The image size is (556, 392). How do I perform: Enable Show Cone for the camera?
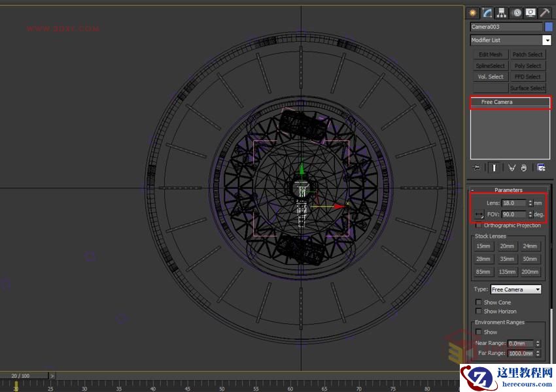click(479, 302)
